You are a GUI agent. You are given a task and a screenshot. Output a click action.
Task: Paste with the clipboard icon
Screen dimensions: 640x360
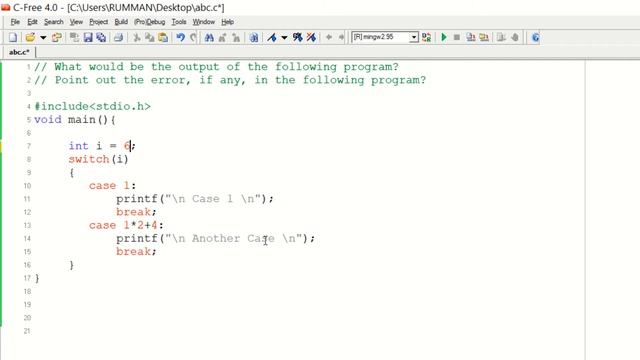tap(163, 38)
